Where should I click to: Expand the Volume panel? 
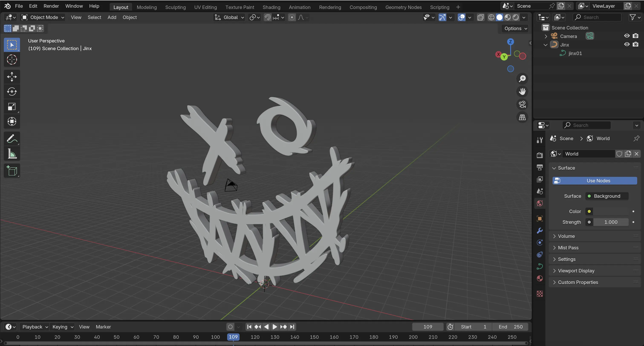566,236
